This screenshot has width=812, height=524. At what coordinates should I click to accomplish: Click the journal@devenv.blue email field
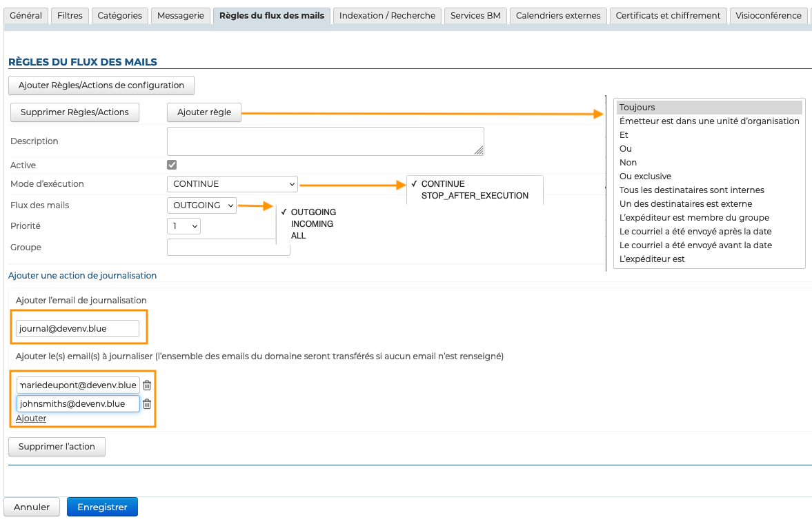click(77, 329)
